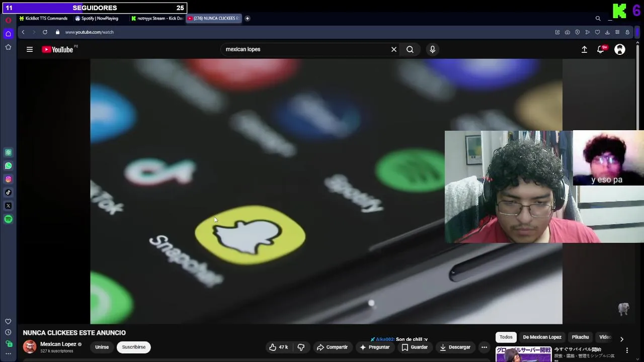Click the Preguntar ask button
Viewport: 644px width, 362px height.
point(374,347)
